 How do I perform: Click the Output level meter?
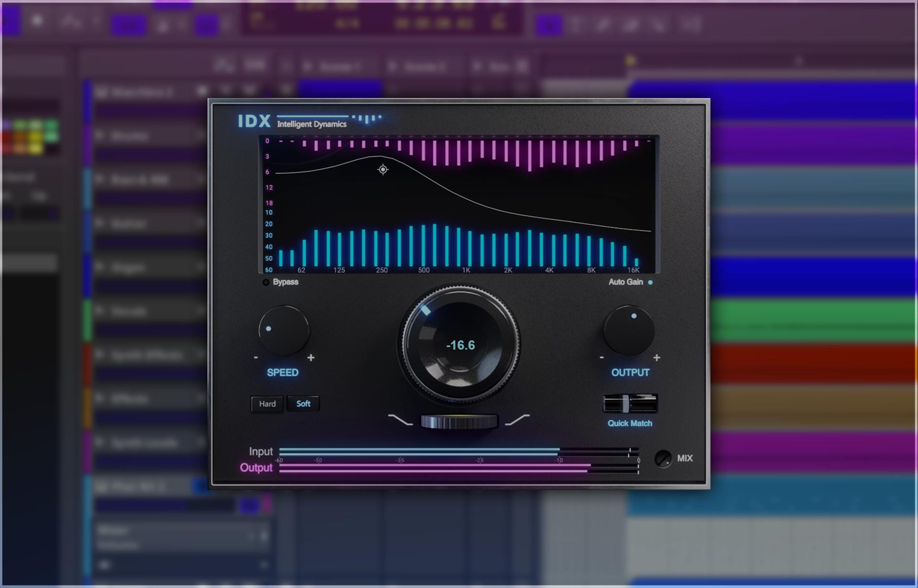click(459, 468)
